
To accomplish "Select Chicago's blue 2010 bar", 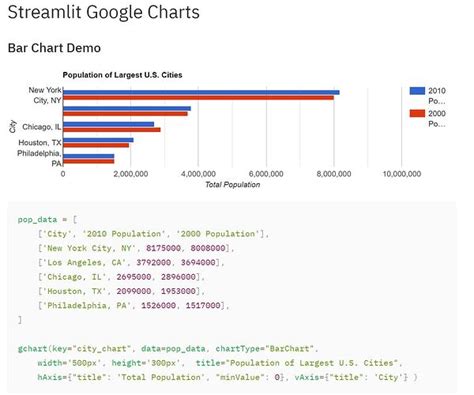I will [109, 124].
